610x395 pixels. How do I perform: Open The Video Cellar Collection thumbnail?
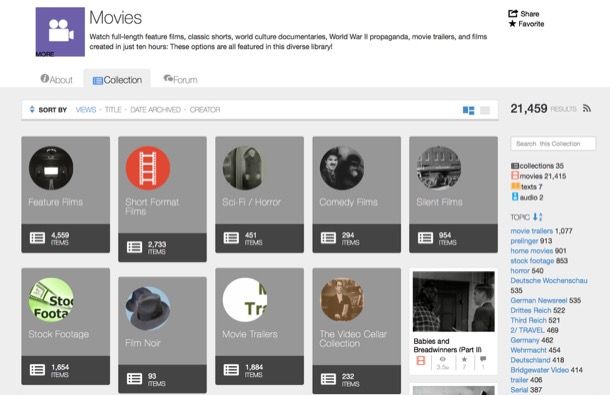tap(342, 300)
